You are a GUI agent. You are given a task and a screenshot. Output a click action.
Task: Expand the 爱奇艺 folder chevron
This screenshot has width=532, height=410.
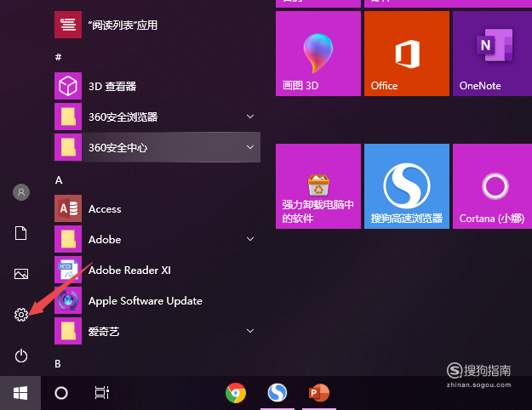(x=250, y=331)
